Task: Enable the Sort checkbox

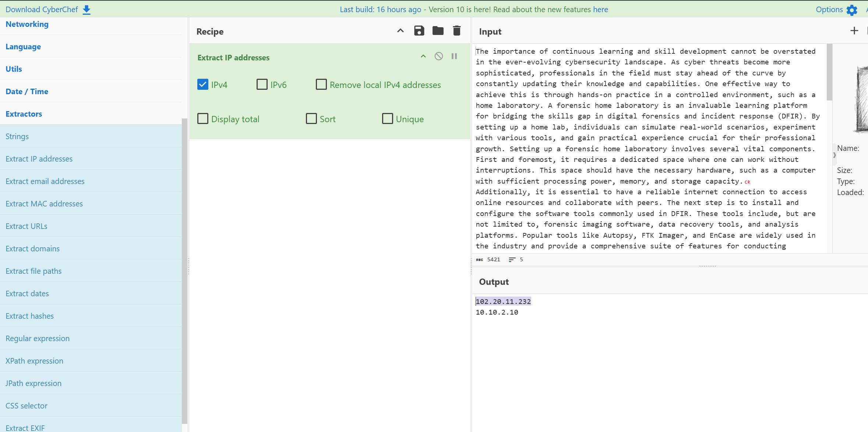Action: [x=311, y=119]
